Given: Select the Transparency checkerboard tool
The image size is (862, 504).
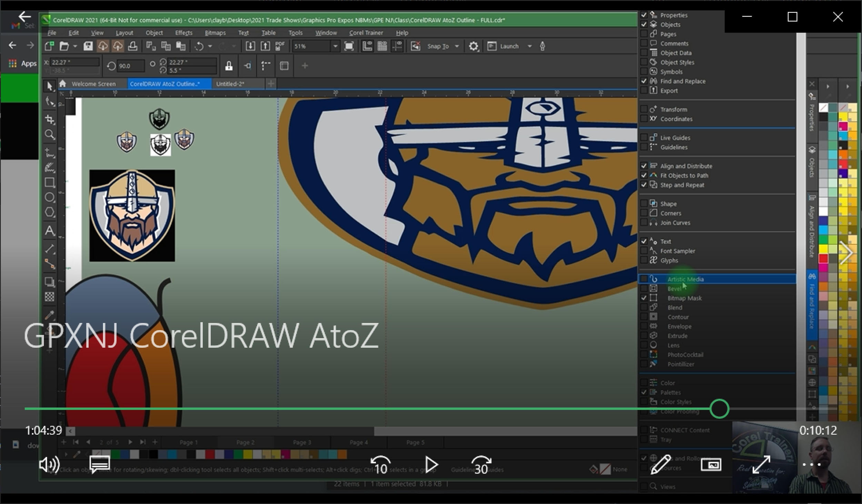Looking at the screenshot, I should [50, 297].
